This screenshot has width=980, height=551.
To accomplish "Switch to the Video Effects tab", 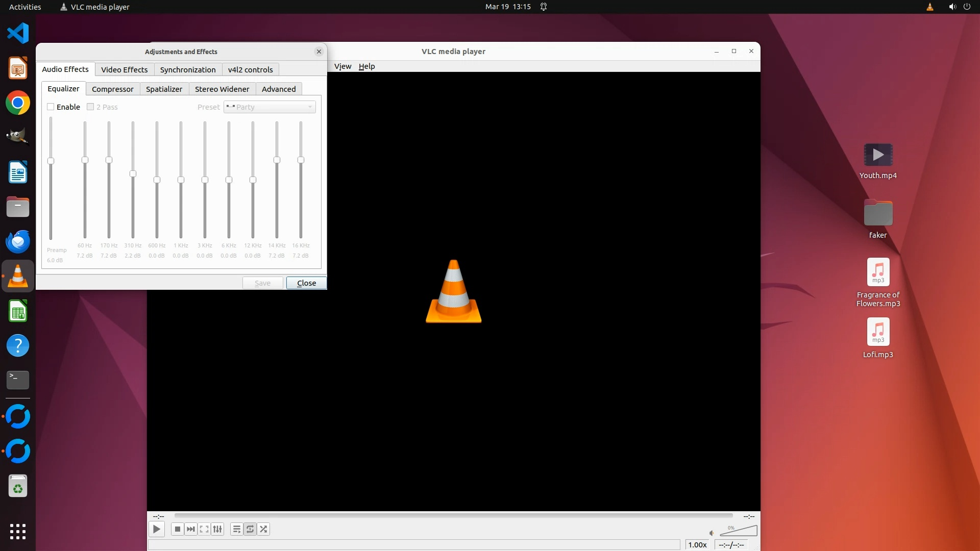I will click(x=124, y=70).
